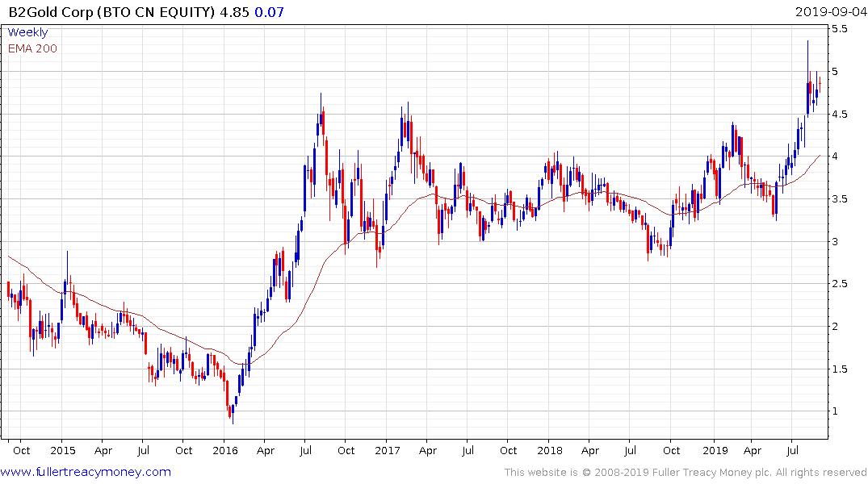
Task: Click the 'Apr' label following 2019
Action: coord(753,450)
